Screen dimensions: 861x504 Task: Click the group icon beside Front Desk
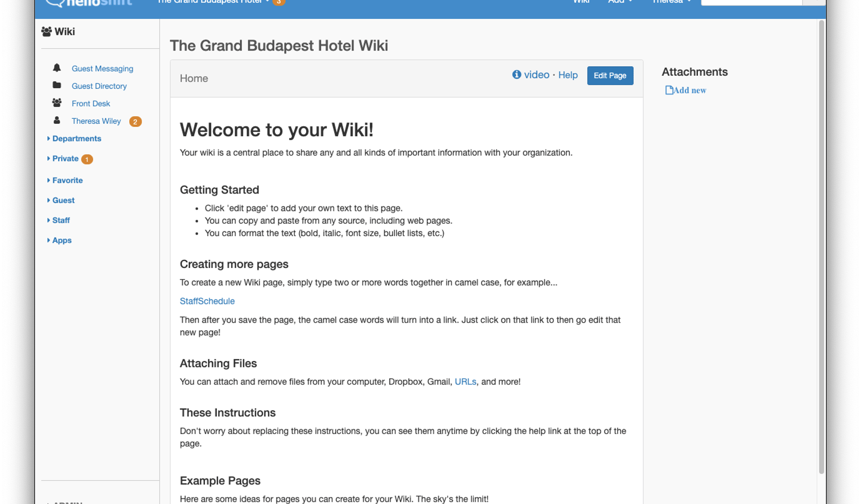tap(57, 102)
